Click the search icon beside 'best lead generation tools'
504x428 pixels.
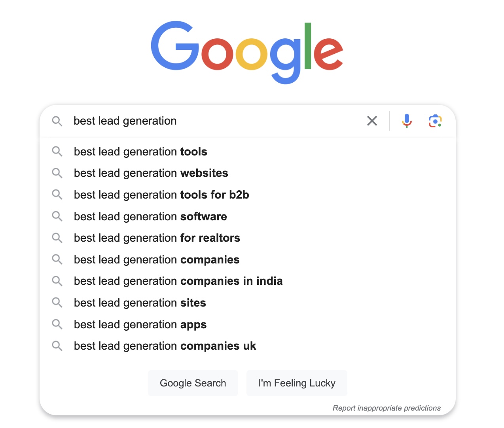click(57, 152)
